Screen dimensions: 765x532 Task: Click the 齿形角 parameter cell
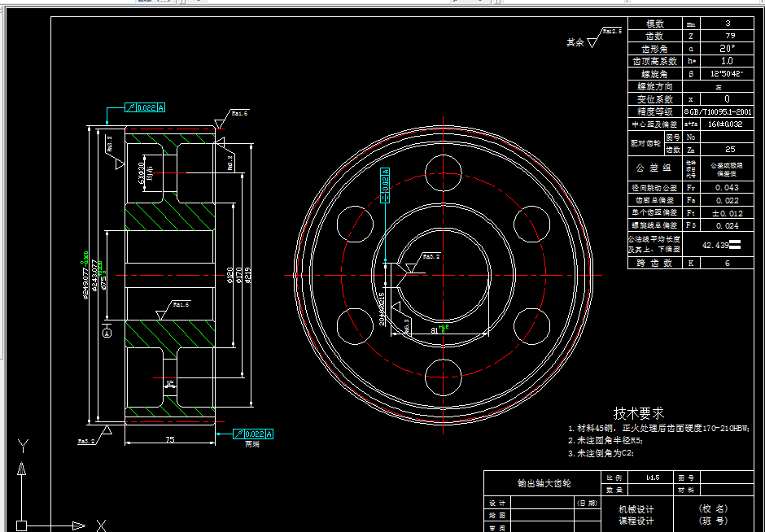pos(655,49)
